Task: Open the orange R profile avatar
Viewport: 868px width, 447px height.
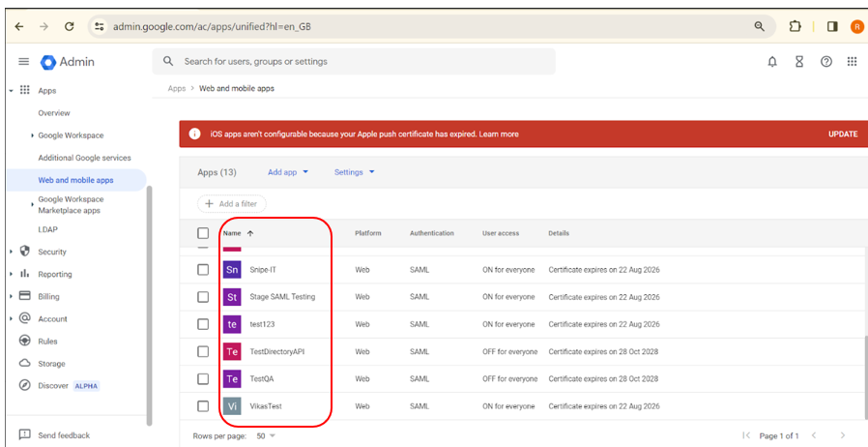Action: (x=857, y=26)
